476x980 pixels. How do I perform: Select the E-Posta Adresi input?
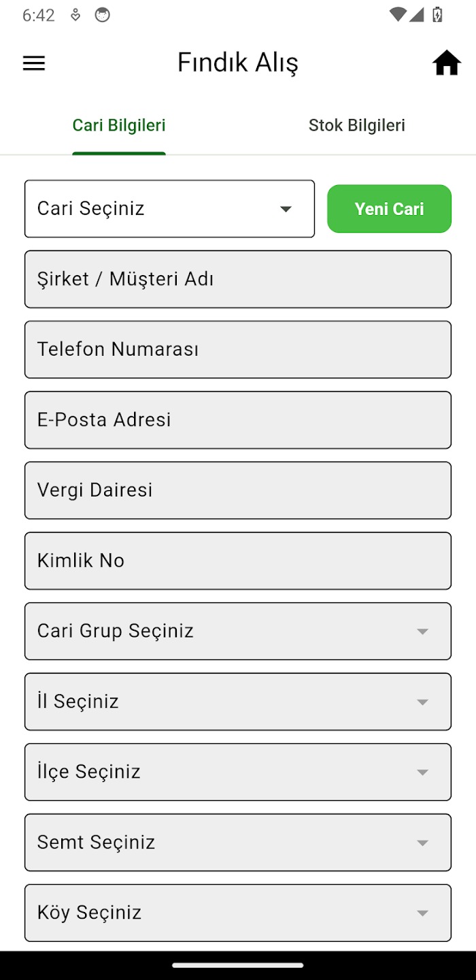(237, 420)
